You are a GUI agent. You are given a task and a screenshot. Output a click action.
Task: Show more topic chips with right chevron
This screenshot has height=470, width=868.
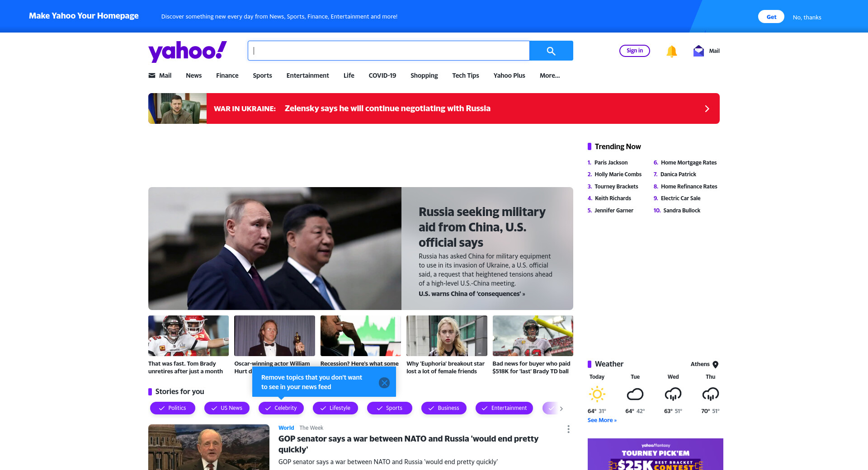point(561,409)
